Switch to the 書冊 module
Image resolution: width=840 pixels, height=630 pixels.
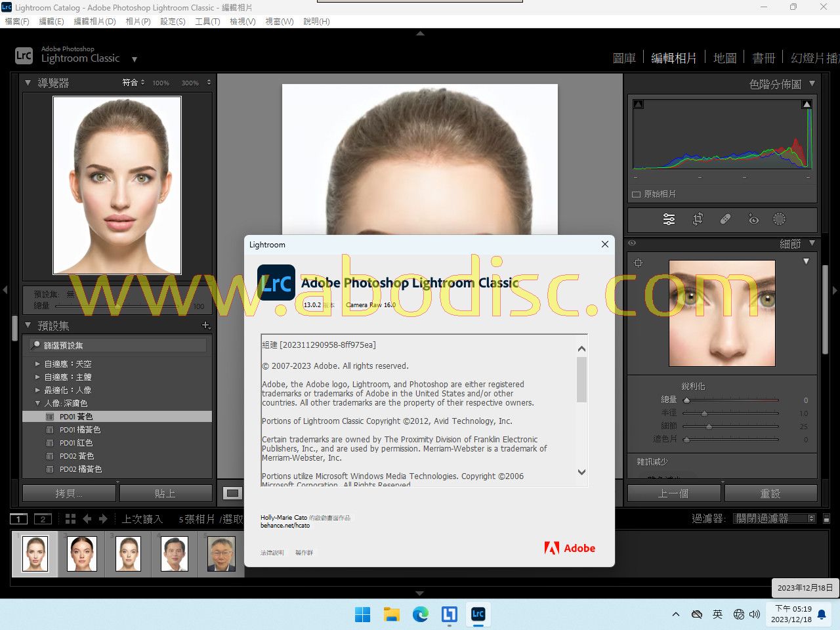pos(764,58)
